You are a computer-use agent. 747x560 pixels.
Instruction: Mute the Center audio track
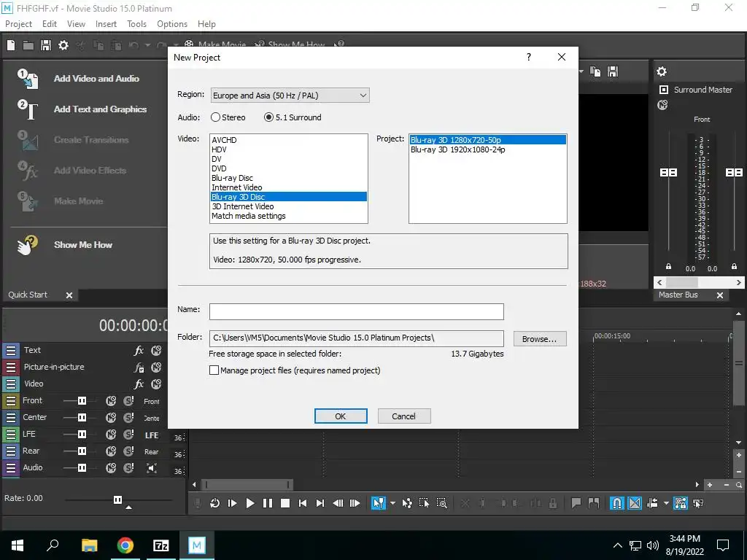(x=111, y=418)
